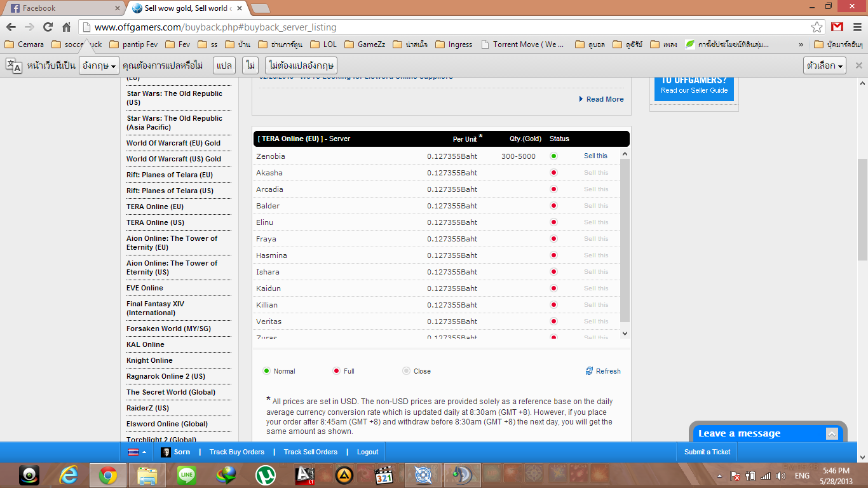The width and height of the screenshot is (868, 488).
Task: Open the Chrome home page icon
Action: 66,27
